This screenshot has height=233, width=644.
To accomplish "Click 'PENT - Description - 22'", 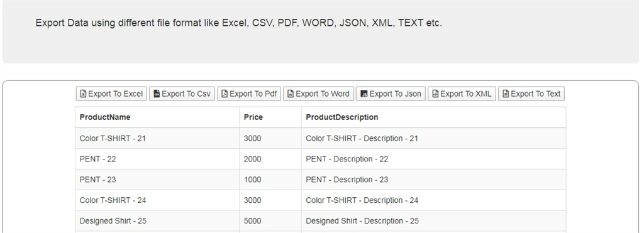I will (434, 159).
